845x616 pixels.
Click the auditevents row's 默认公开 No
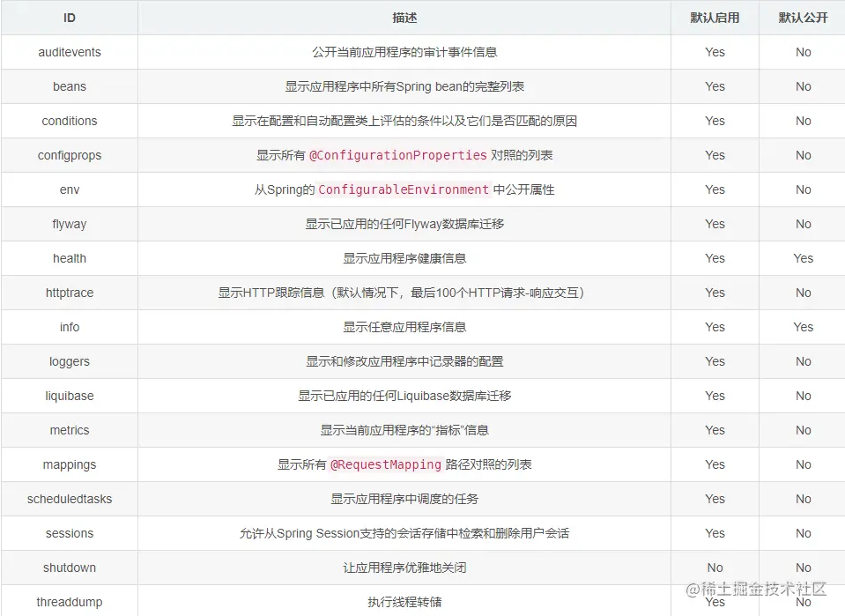pyautogui.click(x=803, y=52)
